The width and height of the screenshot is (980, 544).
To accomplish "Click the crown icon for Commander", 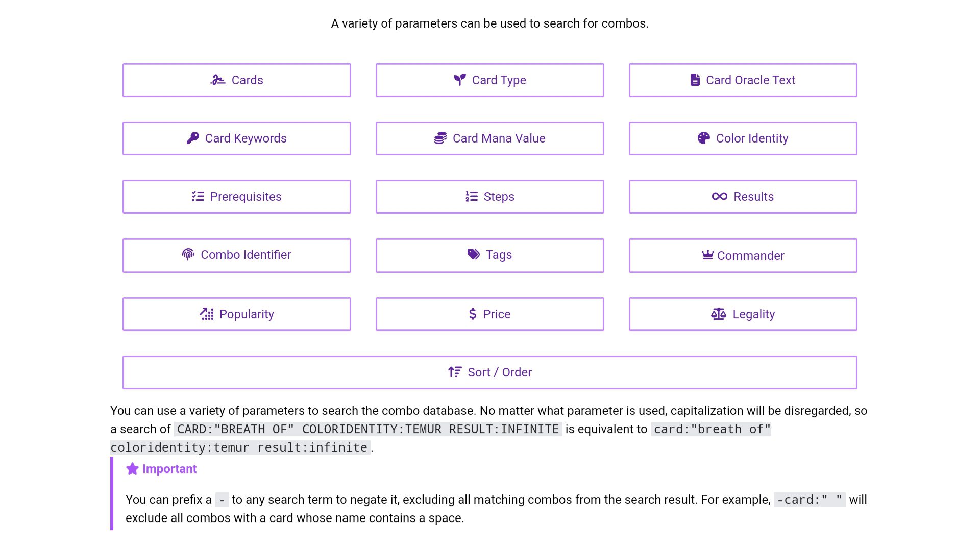I will (707, 255).
